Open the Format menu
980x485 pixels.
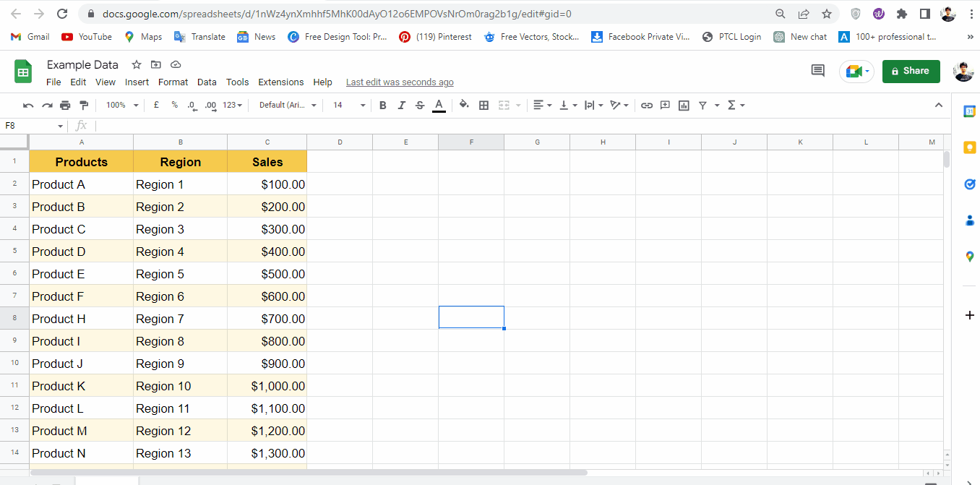coord(173,82)
